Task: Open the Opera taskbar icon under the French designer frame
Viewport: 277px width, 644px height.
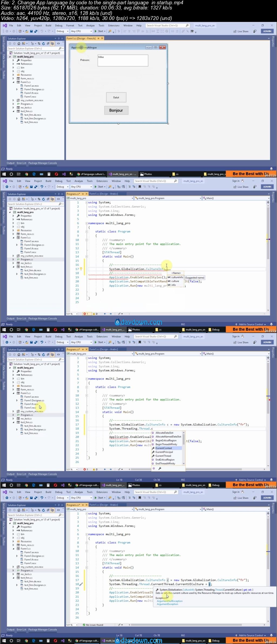Action: coord(56,174)
